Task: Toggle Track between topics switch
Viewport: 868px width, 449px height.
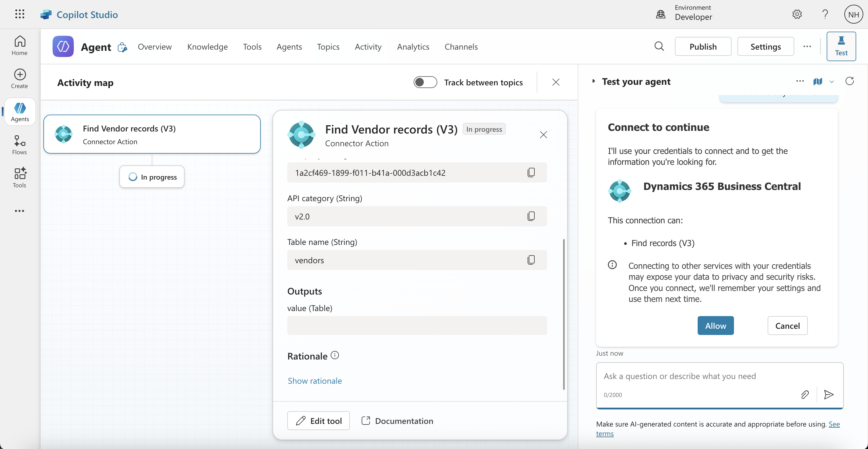Action: tap(425, 82)
